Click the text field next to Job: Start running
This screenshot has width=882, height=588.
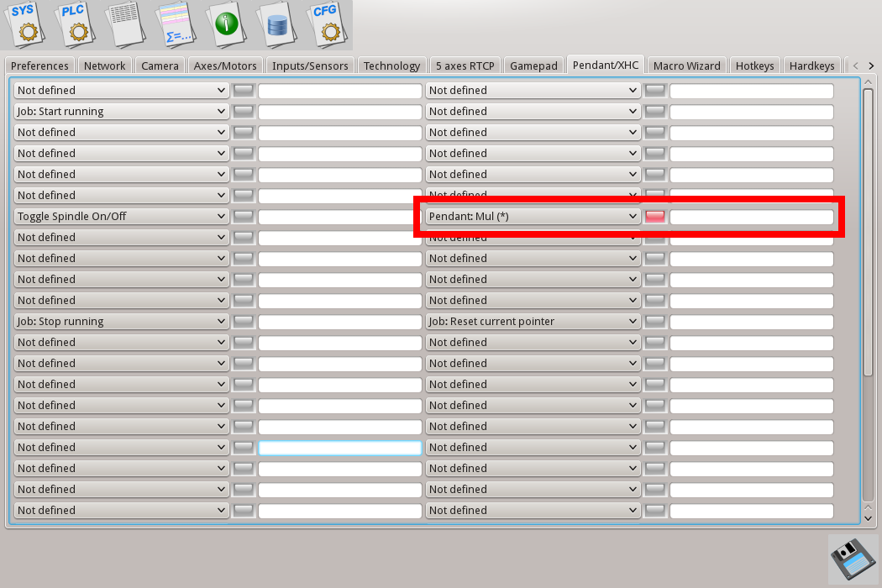[340, 112]
